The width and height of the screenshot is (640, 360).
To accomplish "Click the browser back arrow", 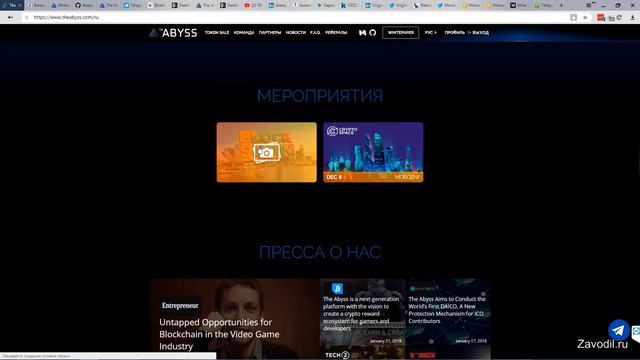I will [10, 18].
